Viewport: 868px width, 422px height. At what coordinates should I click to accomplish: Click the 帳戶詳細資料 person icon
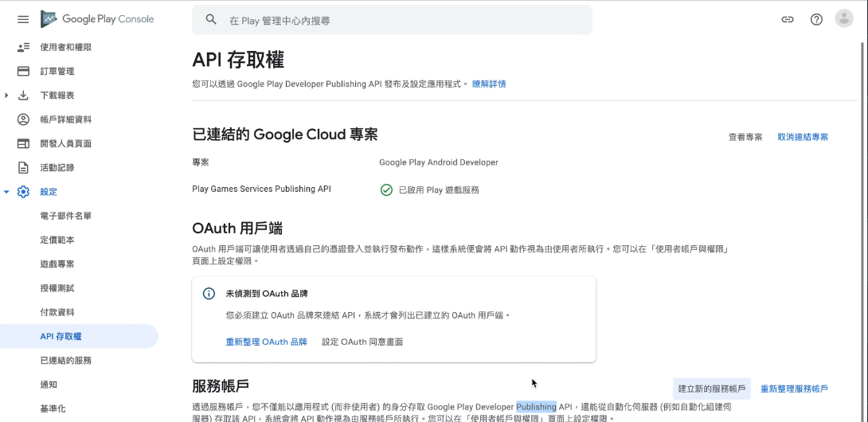(x=23, y=119)
